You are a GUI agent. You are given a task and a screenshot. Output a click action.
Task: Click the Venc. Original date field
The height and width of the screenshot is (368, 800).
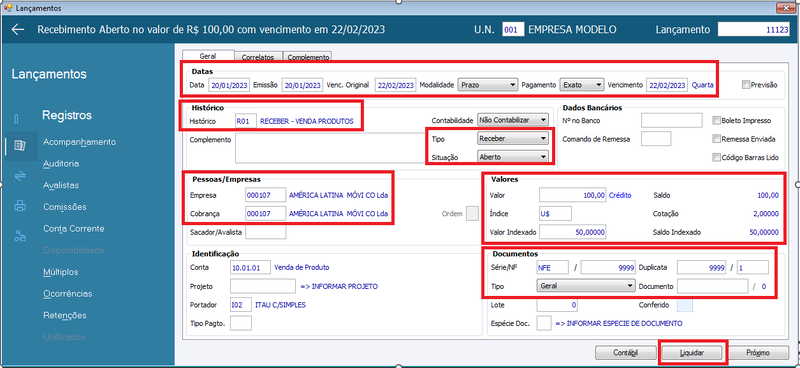(396, 85)
